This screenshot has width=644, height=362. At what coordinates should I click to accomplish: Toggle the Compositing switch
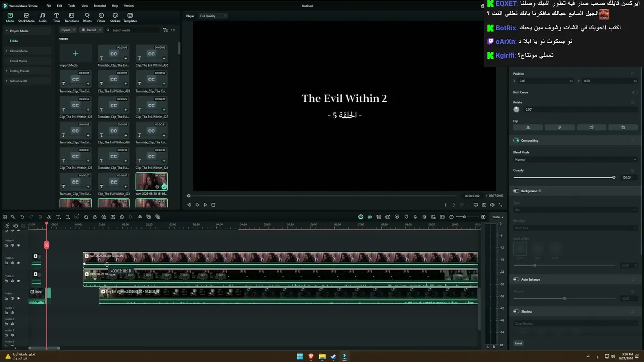pos(516,140)
